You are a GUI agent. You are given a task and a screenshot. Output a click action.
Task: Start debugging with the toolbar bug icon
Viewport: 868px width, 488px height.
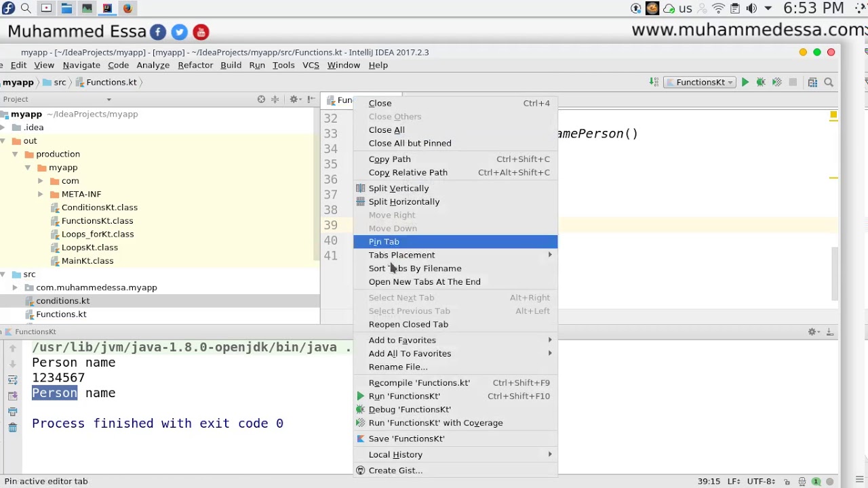coord(761,82)
